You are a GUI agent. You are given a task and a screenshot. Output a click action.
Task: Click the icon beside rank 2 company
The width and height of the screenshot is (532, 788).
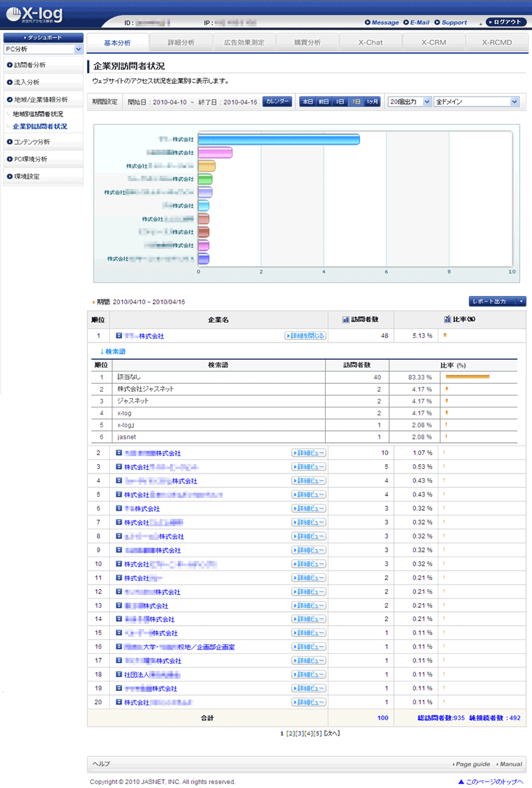coord(118,453)
